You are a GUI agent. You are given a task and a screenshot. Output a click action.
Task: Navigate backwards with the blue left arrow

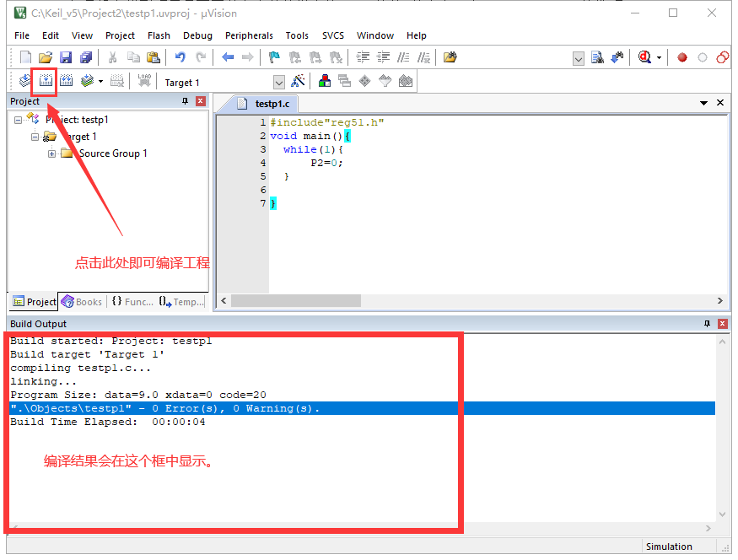click(x=228, y=57)
